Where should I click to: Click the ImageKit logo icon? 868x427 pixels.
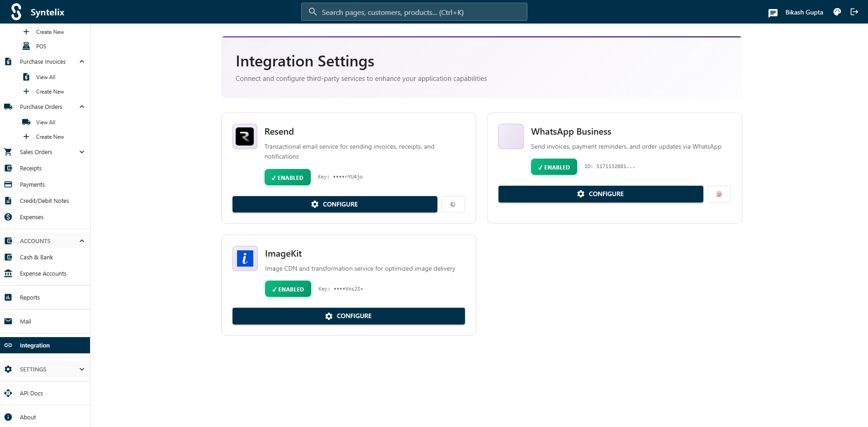pyautogui.click(x=245, y=258)
